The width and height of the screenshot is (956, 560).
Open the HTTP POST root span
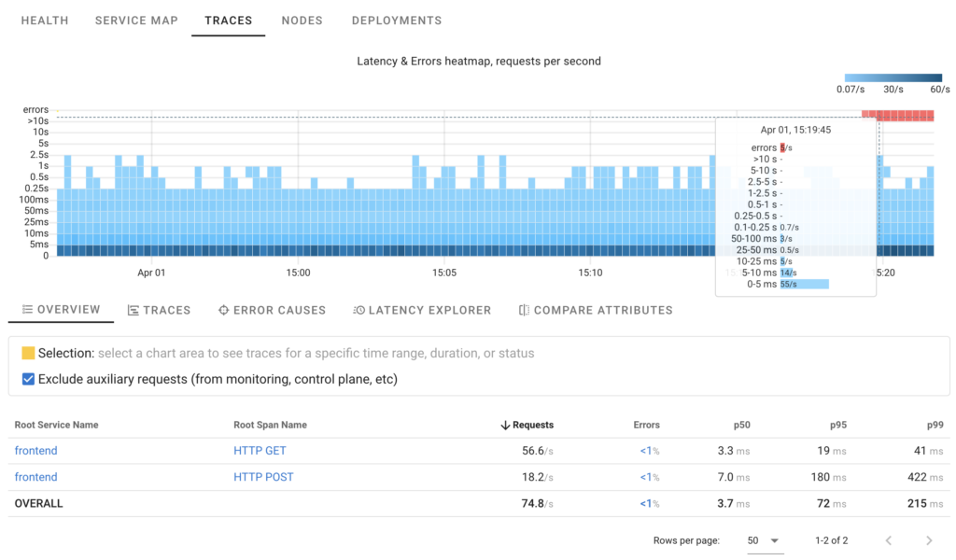pyautogui.click(x=261, y=477)
